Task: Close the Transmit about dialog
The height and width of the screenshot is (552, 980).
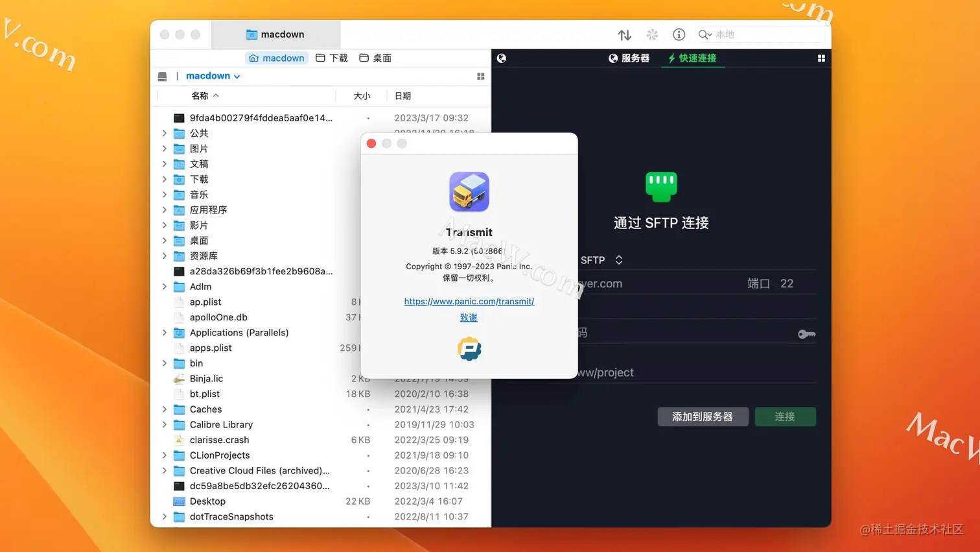Action: (371, 143)
